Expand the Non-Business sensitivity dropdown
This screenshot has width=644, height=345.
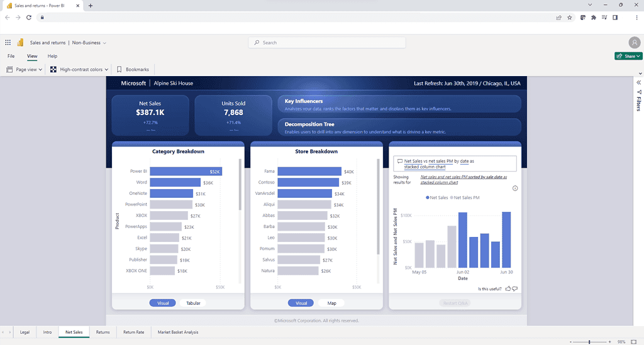tap(89, 43)
